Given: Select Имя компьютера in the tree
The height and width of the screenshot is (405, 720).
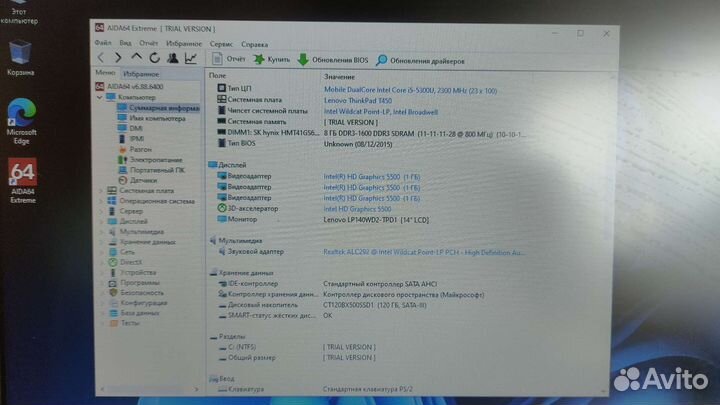Looking at the screenshot, I should coord(152,118).
